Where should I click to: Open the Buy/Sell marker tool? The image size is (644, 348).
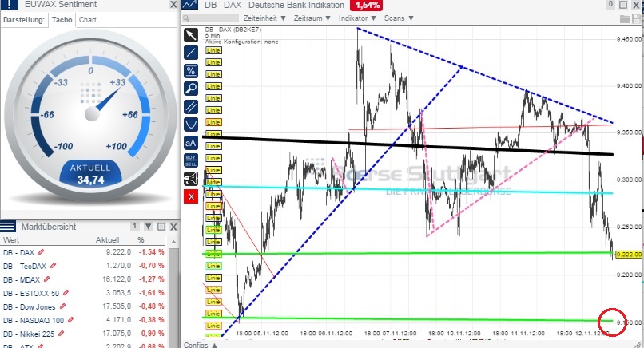click(191, 160)
